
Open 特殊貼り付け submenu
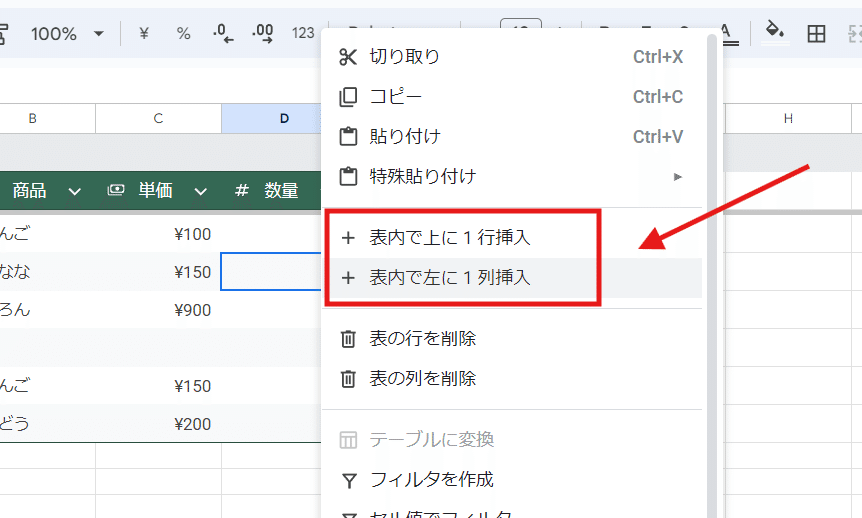[x=512, y=177]
